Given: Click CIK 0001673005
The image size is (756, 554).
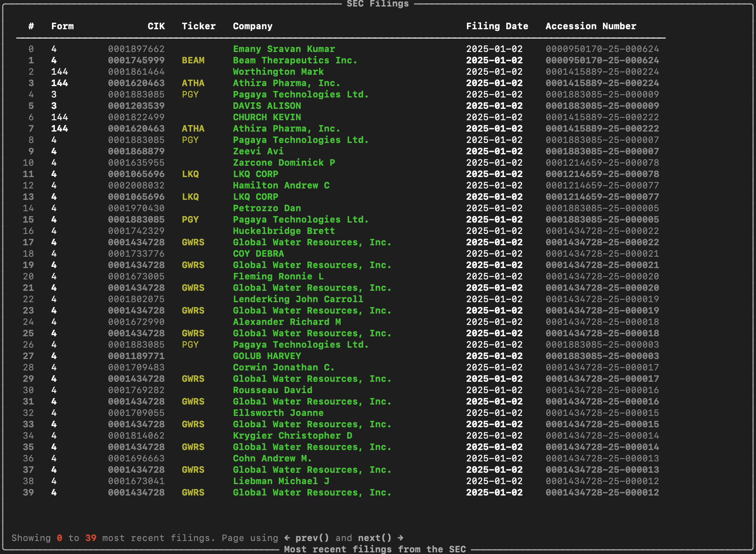Looking at the screenshot, I should [x=136, y=276].
